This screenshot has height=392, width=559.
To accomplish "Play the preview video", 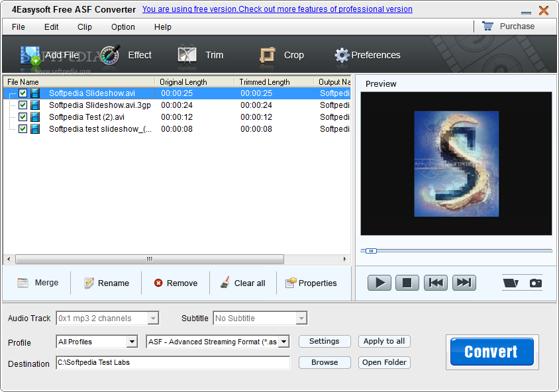I will [x=379, y=283].
